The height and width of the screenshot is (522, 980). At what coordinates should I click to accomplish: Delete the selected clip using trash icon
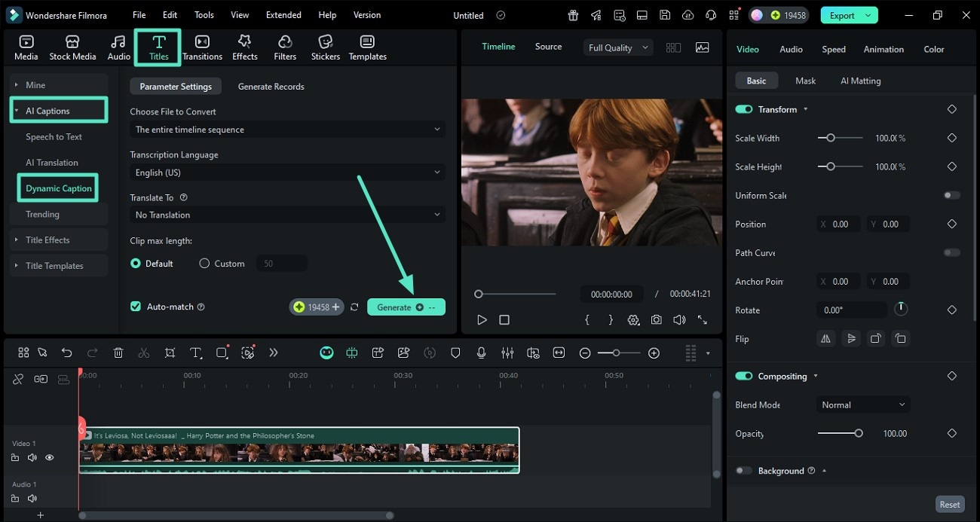(118, 353)
